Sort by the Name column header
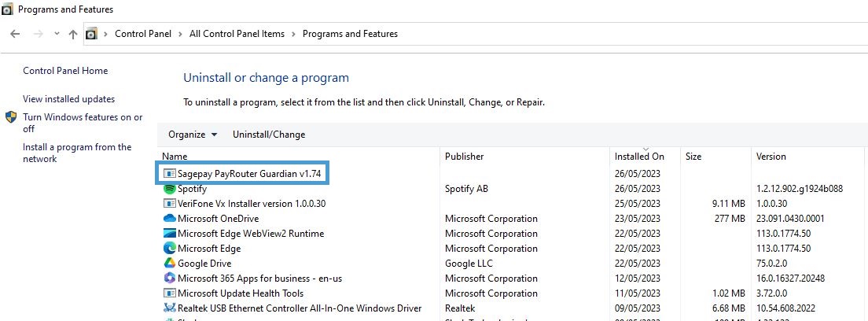The width and height of the screenshot is (868, 321). click(x=299, y=157)
